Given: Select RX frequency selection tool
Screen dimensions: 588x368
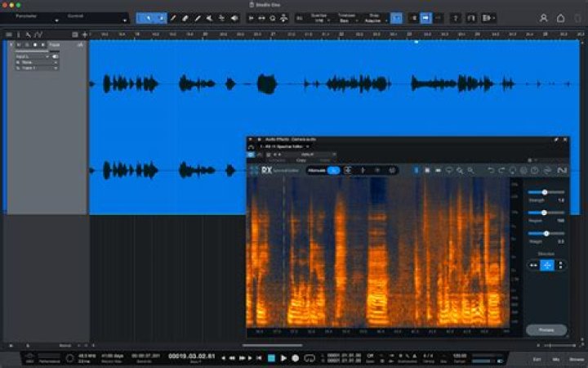Looking at the screenshot, I should click(x=438, y=170).
